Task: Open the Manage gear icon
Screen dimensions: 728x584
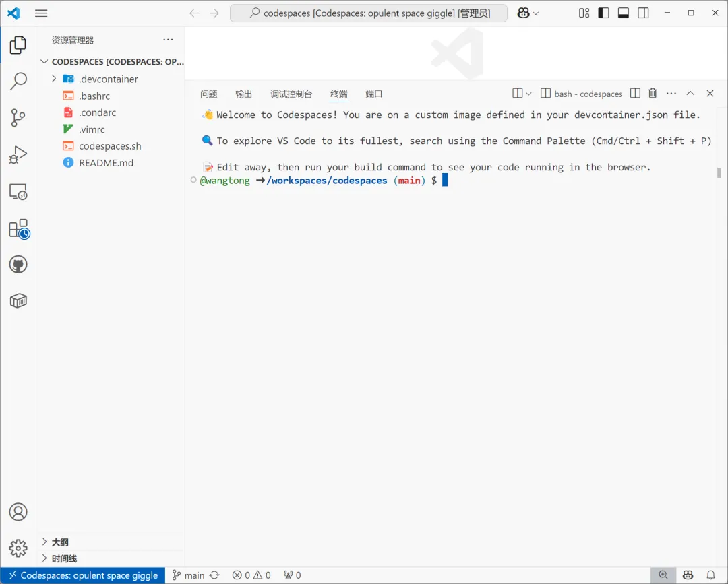Action: pos(18,548)
